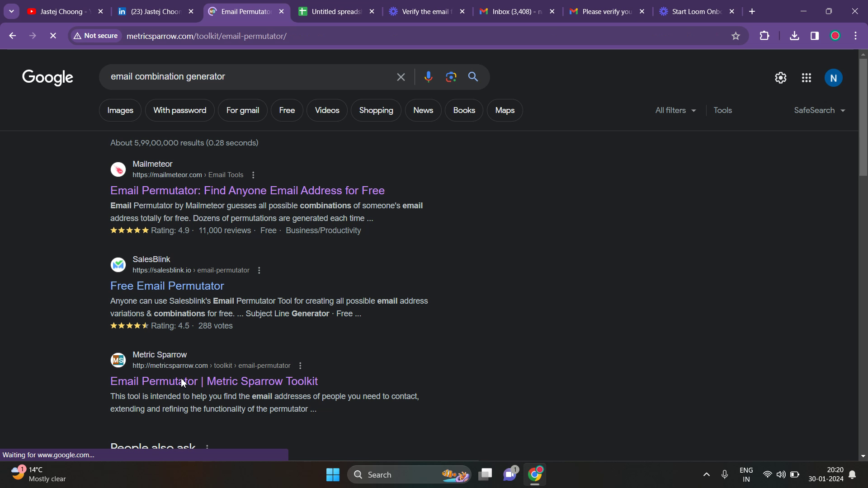Open the Extensions puzzle icon

click(x=764, y=36)
